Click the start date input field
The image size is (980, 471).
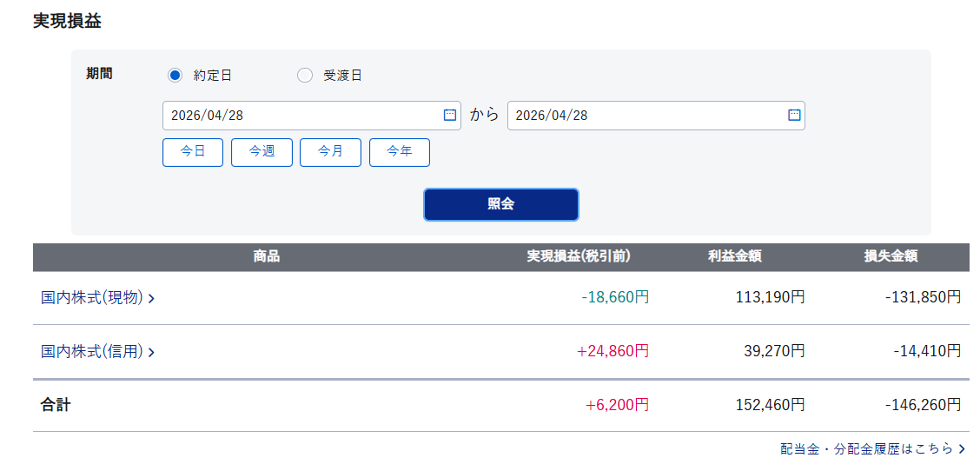300,116
